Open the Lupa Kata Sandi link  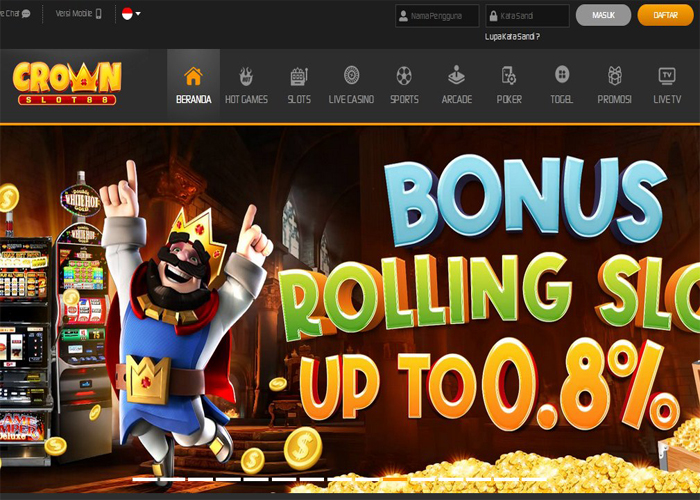pos(512,37)
